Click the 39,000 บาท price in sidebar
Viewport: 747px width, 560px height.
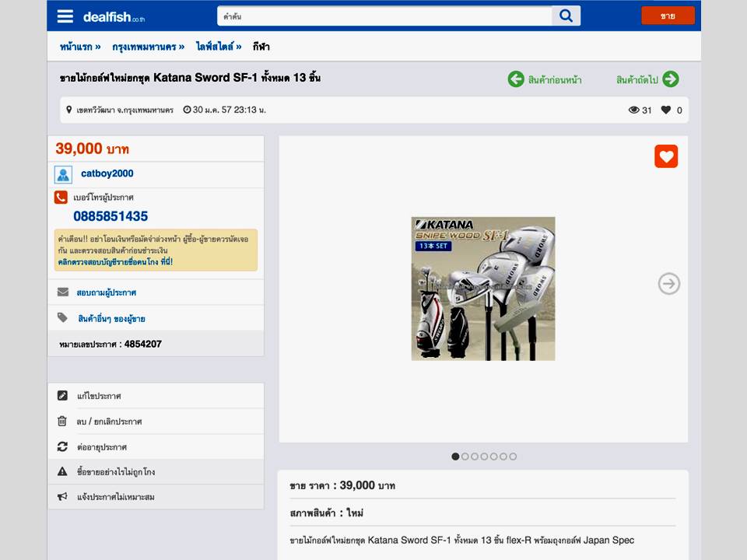point(92,149)
